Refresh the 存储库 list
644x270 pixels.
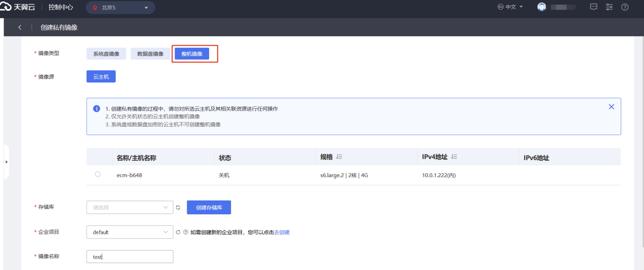click(x=178, y=207)
